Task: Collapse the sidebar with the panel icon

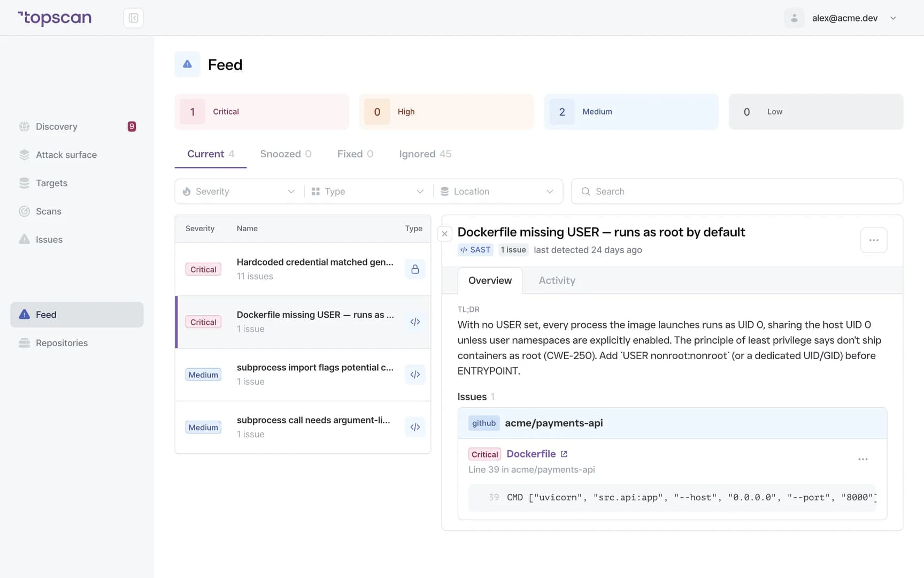Action: coord(133,18)
